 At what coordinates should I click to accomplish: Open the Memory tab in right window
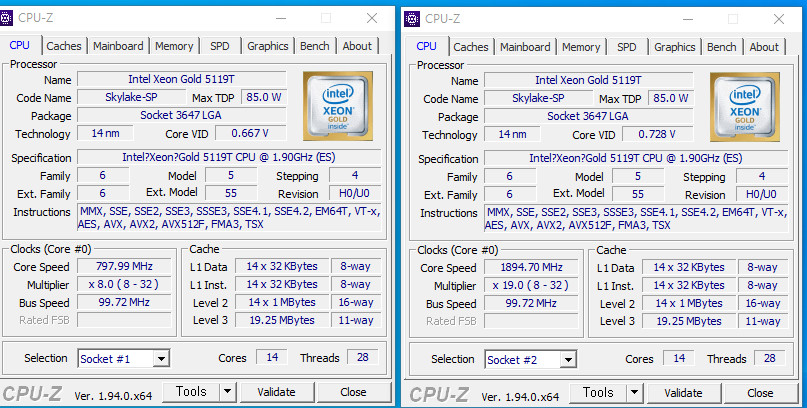point(581,47)
